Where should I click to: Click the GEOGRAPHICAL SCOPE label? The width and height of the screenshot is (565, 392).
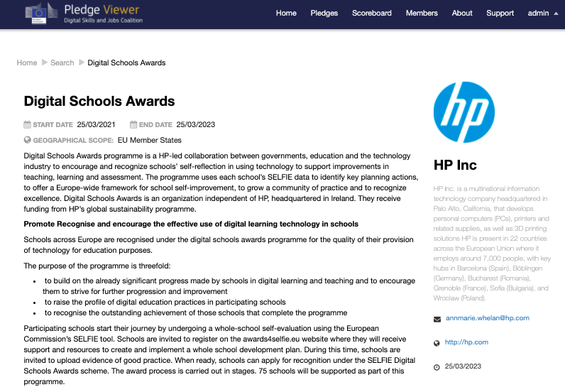coord(73,141)
